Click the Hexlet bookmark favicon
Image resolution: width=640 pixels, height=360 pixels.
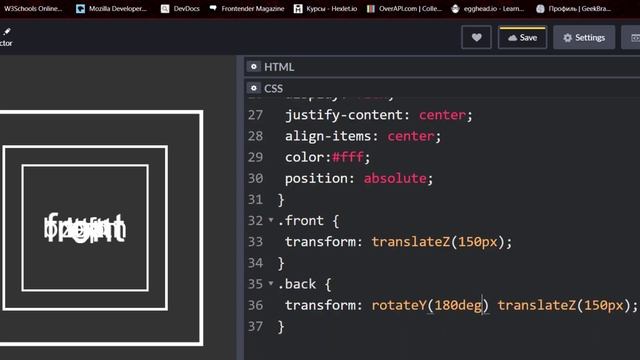pos(298,9)
